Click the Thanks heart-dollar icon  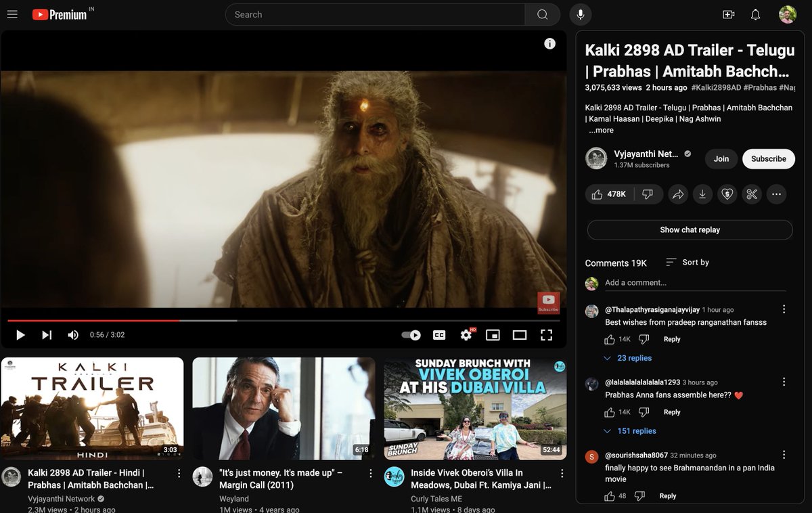pos(727,194)
